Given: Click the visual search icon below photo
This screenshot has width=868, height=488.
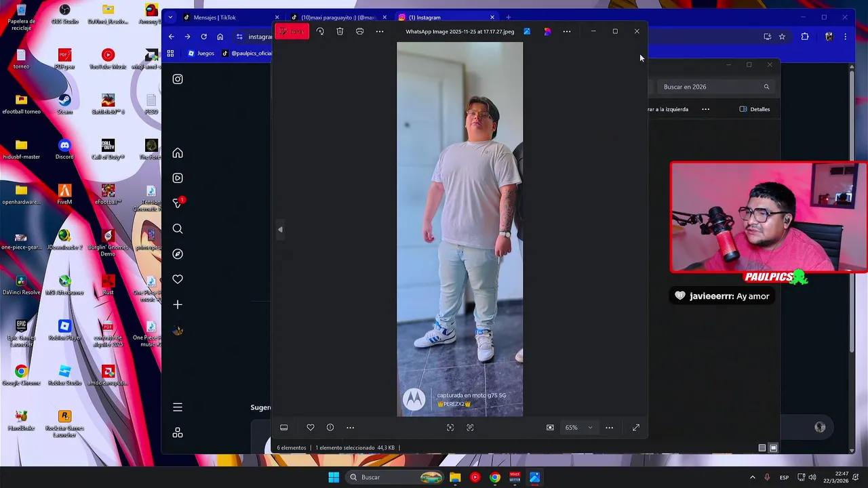Looking at the screenshot, I should 450,428.
